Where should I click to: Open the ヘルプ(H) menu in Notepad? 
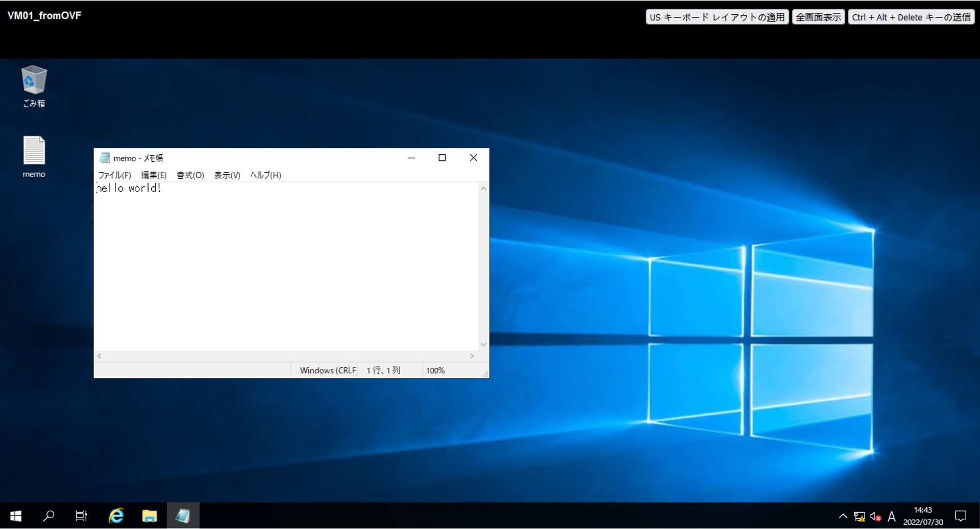(265, 175)
